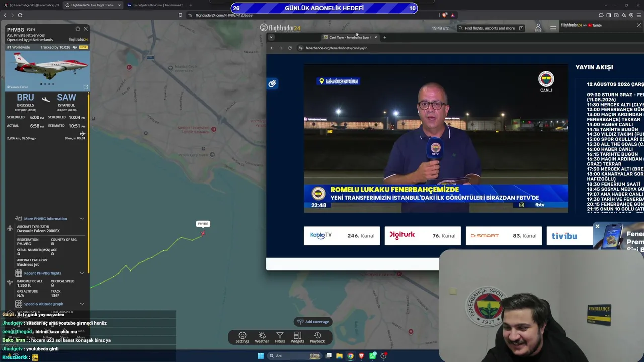This screenshot has width=644, height=362.
Task: Focus the Find flights, airports search box
Action: (x=492, y=28)
